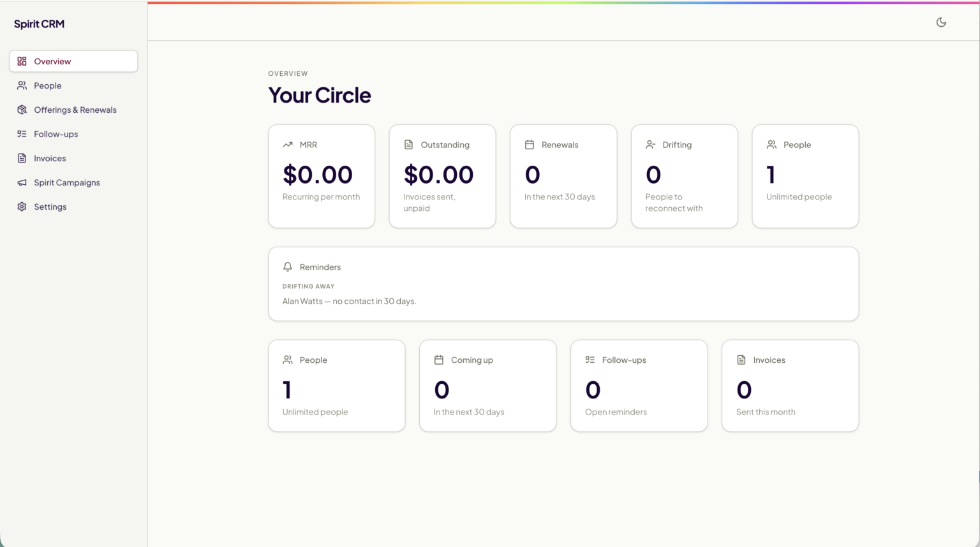Viewport: 980px width, 547px height.
Task: Click the Invoices document icon in sidebar
Action: tap(22, 158)
